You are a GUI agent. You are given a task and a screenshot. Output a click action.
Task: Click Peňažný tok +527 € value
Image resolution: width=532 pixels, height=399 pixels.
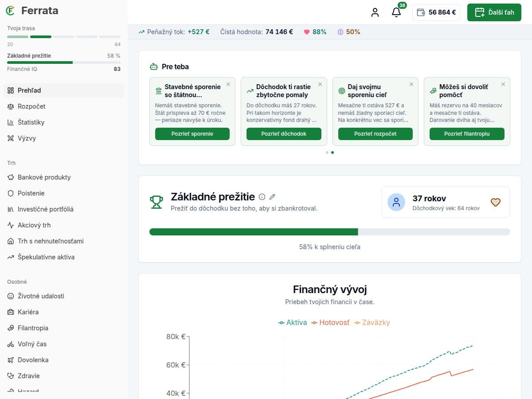click(x=199, y=32)
